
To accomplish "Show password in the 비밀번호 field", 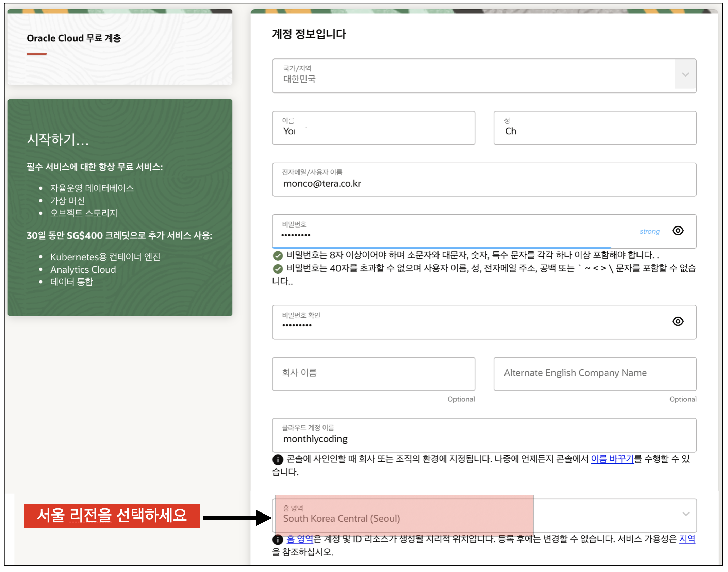I will click(x=678, y=231).
